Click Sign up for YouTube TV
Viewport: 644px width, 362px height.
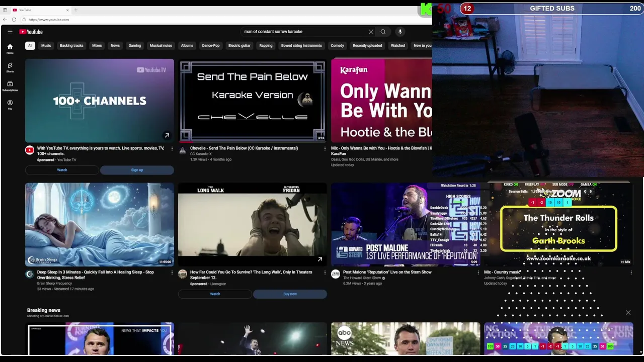tap(137, 170)
